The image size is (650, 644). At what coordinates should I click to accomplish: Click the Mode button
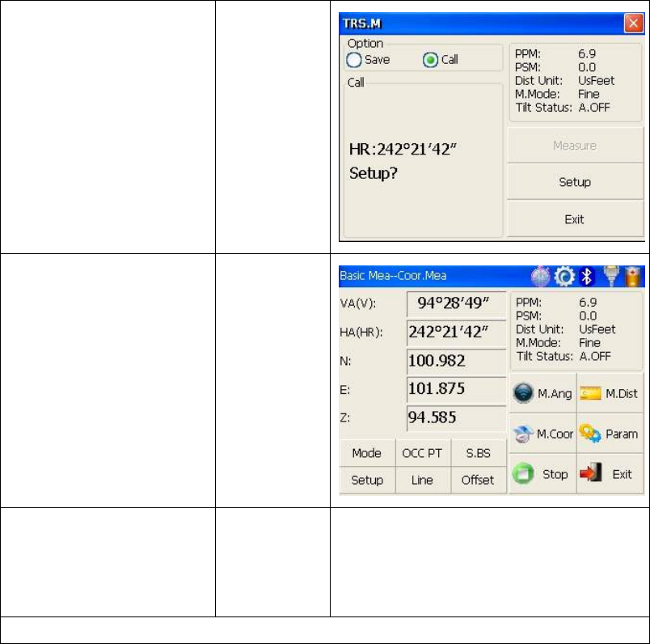click(x=367, y=453)
